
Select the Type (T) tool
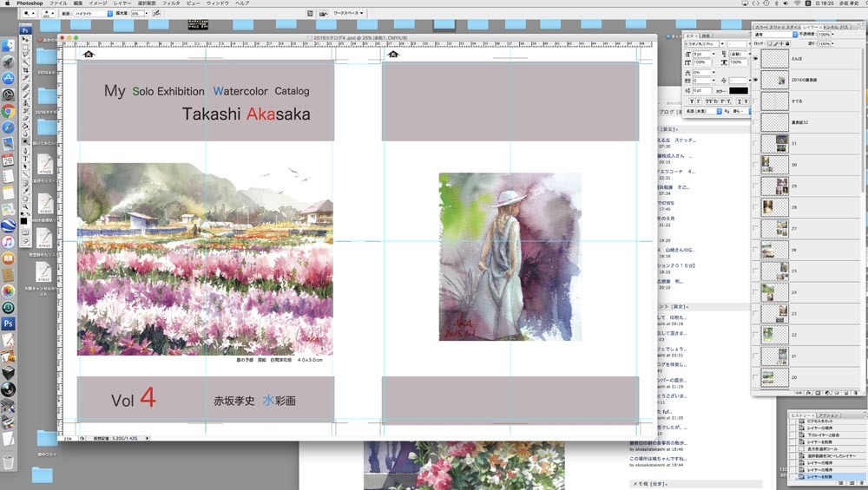click(25, 158)
